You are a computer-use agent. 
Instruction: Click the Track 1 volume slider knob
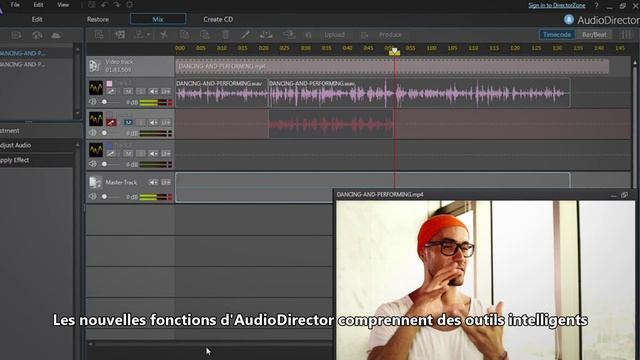(104, 102)
